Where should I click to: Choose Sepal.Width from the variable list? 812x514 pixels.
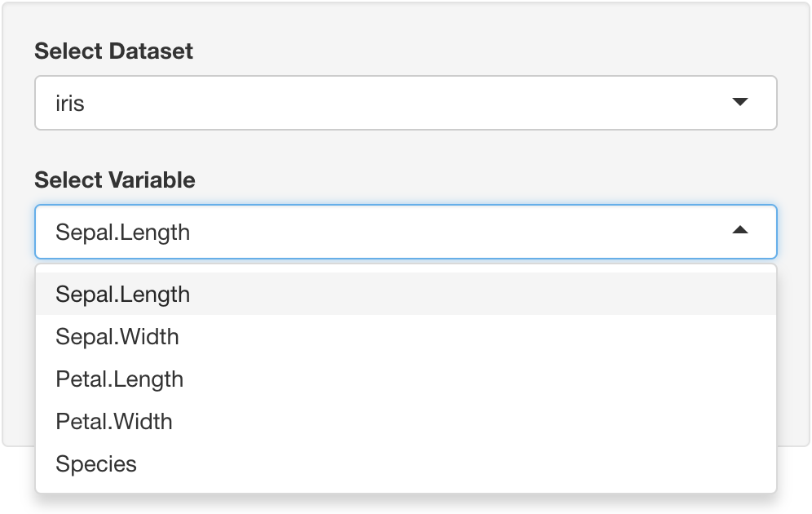(x=117, y=336)
